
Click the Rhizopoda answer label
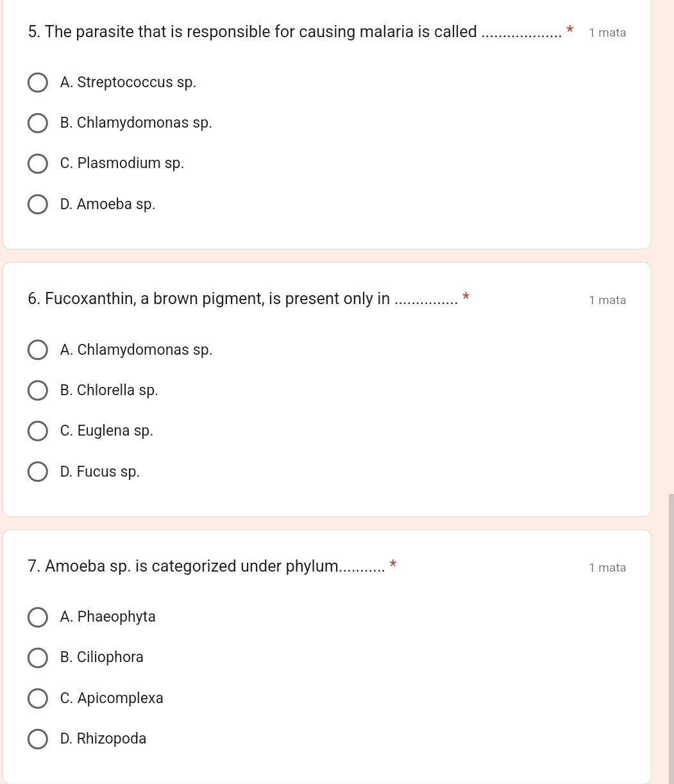tap(103, 739)
